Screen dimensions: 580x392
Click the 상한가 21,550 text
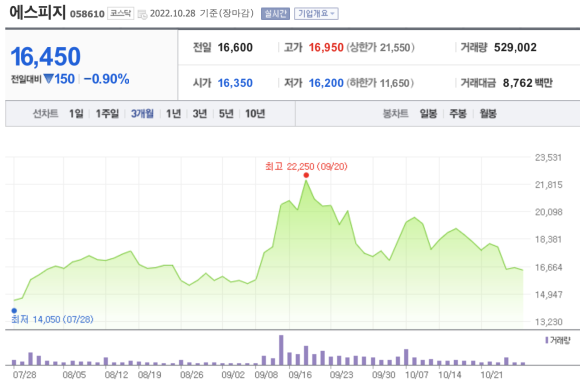[381, 47]
